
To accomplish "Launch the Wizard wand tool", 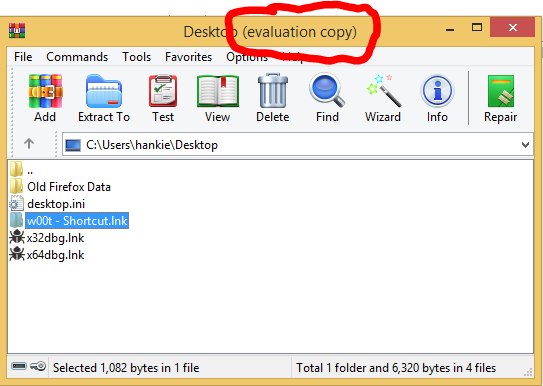I will [384, 91].
